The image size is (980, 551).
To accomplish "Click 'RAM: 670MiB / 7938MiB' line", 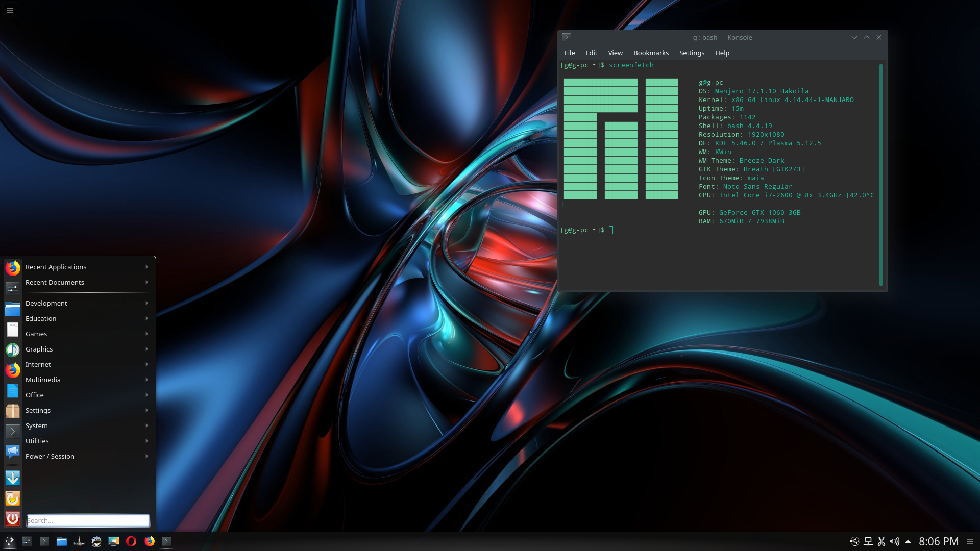I will coord(741,221).
